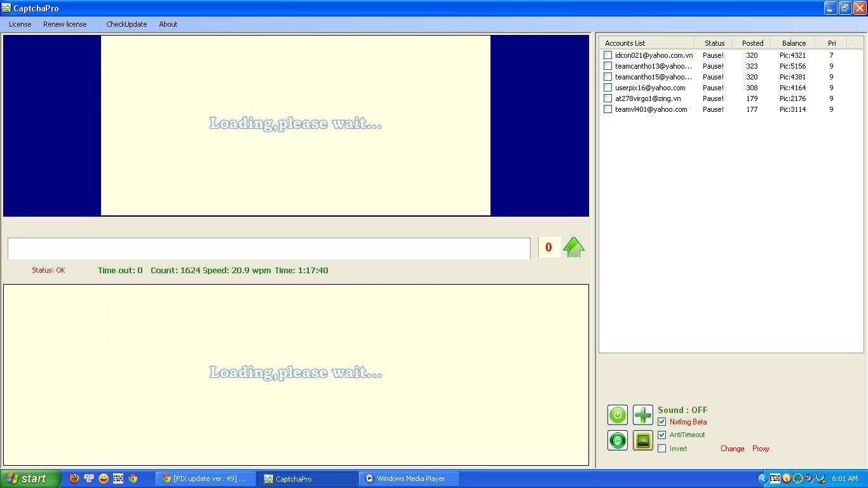Click the captcha answer input field
This screenshot has height=488, width=868.
pyautogui.click(x=269, y=248)
